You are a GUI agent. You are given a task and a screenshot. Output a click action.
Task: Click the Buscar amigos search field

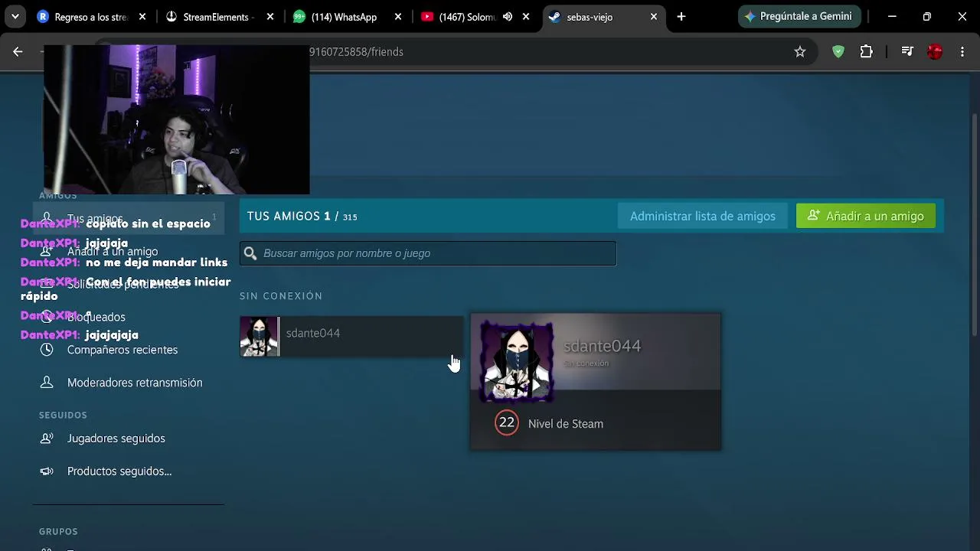428,253
